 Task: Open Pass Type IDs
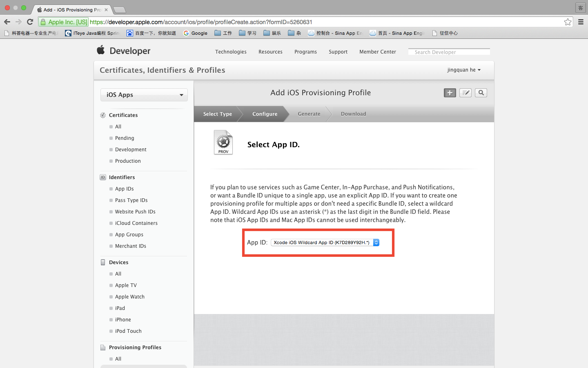click(131, 200)
